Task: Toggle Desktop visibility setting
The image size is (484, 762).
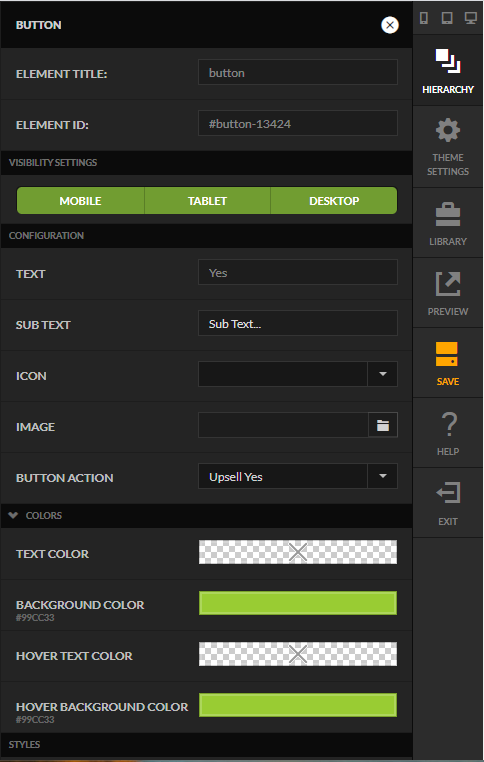Action: click(334, 201)
